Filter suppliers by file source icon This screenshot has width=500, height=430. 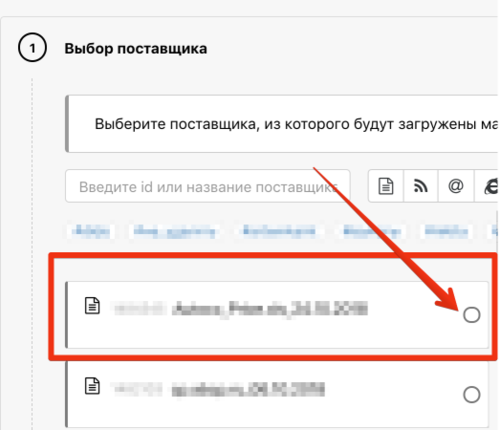coord(386,186)
